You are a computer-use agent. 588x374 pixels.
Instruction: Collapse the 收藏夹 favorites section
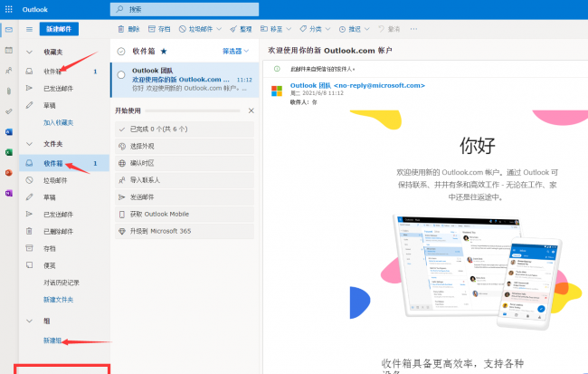(x=29, y=52)
